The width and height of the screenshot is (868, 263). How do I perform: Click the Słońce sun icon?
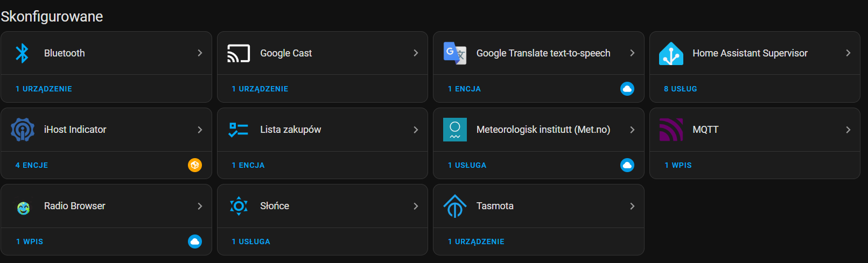(x=239, y=206)
